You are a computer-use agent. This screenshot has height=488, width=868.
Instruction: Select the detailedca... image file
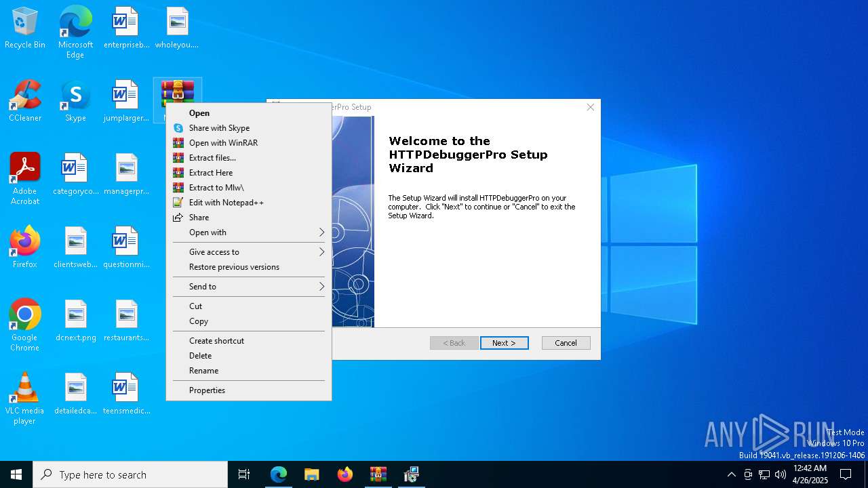point(75,394)
